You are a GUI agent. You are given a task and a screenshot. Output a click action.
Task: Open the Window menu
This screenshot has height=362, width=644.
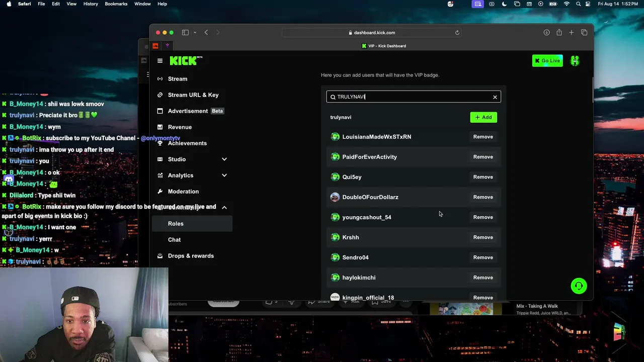click(x=142, y=4)
